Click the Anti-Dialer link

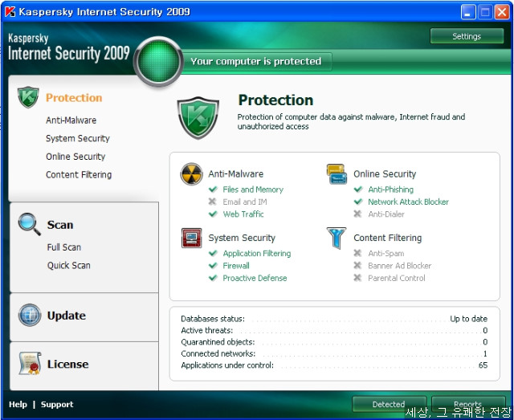tap(386, 214)
